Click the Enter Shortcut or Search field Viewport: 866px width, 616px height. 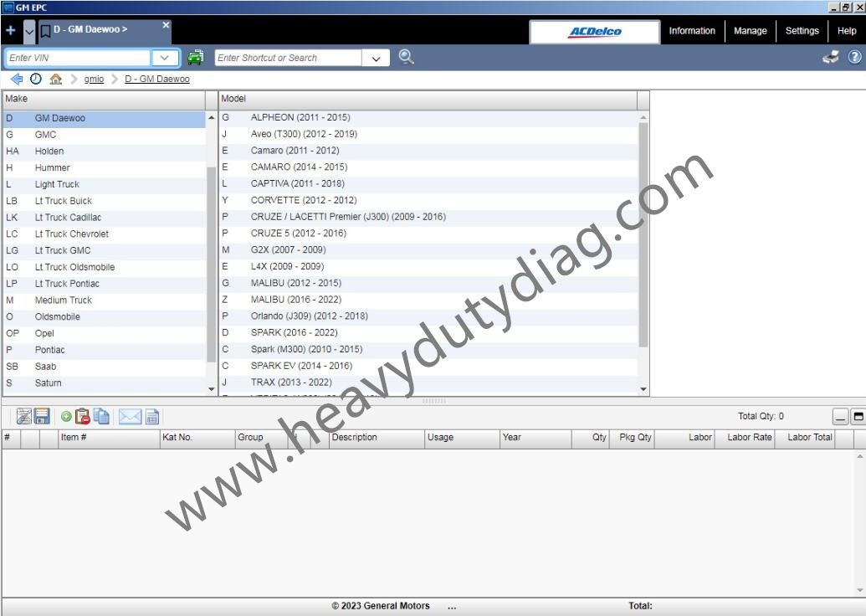tap(289, 58)
